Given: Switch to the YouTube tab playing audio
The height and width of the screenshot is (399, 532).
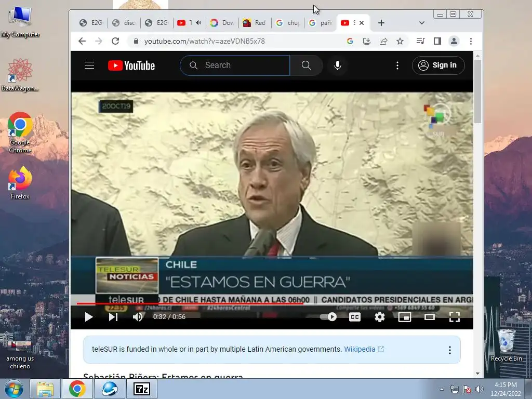Looking at the screenshot, I should pos(185,23).
